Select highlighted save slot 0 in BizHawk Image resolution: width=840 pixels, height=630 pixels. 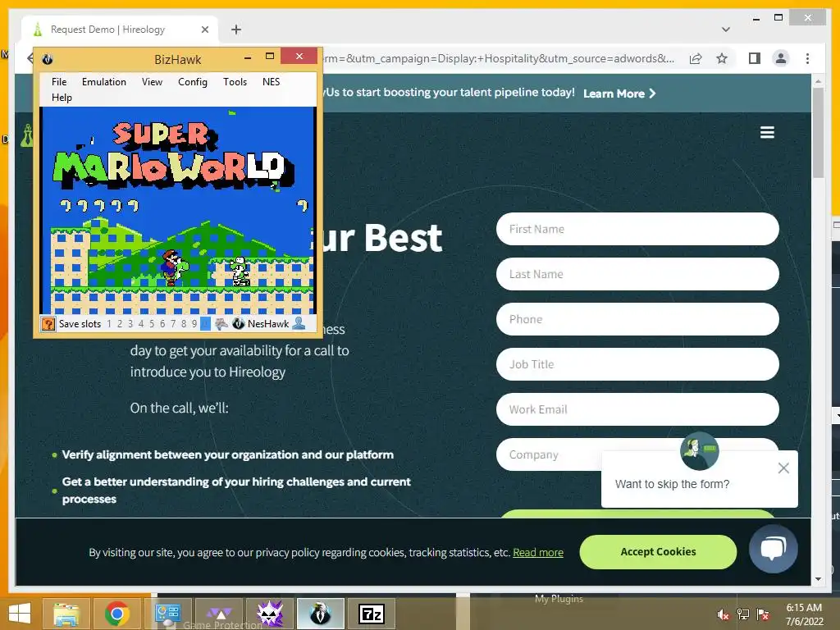tap(205, 323)
